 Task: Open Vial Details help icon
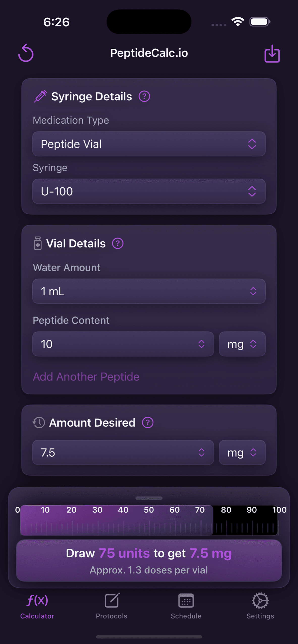click(x=118, y=244)
